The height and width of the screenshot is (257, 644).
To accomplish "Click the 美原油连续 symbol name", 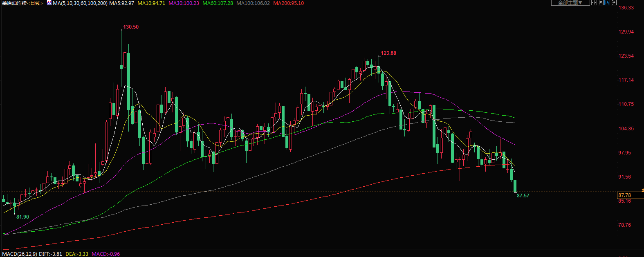I will tap(14, 3).
